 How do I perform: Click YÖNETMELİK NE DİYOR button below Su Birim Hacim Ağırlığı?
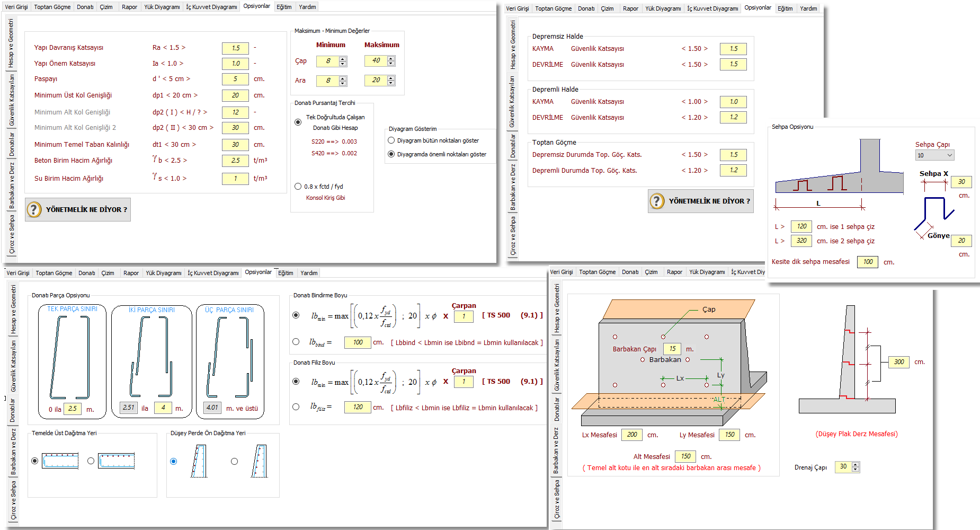(x=78, y=209)
